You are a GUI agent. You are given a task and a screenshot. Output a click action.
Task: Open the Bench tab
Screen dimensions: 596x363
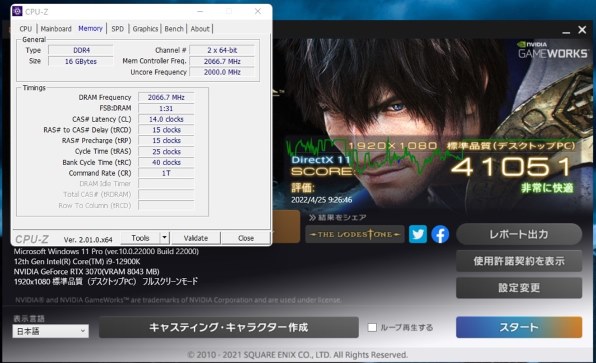174,29
